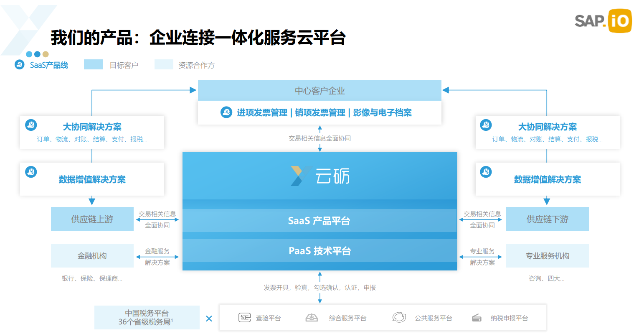Select the 专业服务机构 box
Image resolution: width=644 pixels, height=334 pixels.
(548, 256)
